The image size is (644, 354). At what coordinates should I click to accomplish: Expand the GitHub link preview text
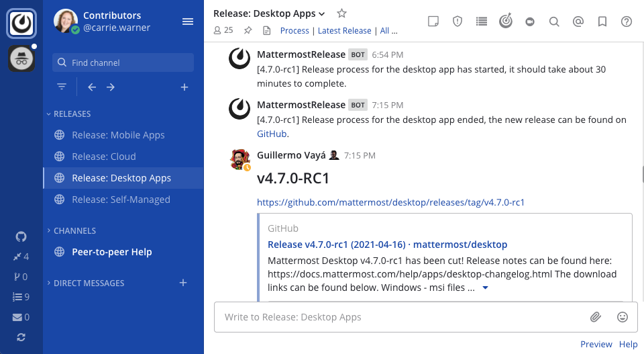click(485, 288)
